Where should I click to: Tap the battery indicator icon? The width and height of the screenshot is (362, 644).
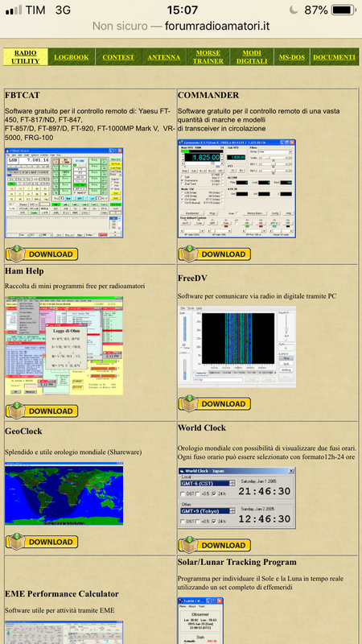coord(343,10)
